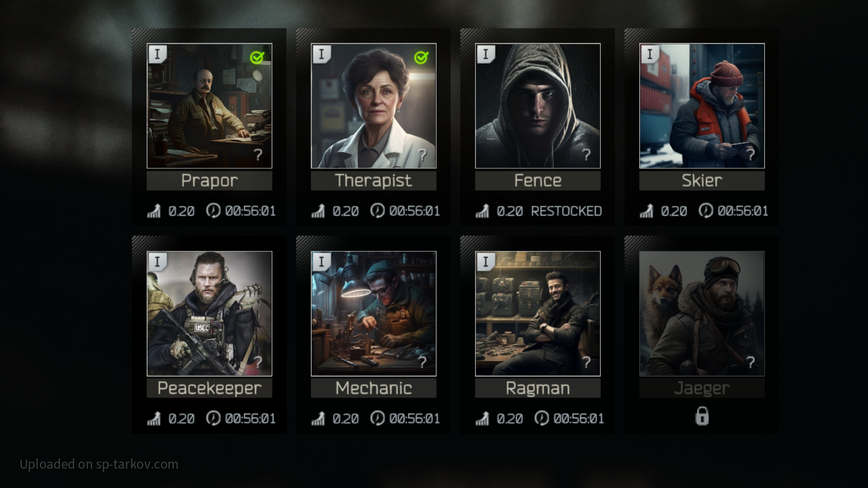Click the locked Jaeger trader portrait
The width and height of the screenshot is (868, 488).
702,314
